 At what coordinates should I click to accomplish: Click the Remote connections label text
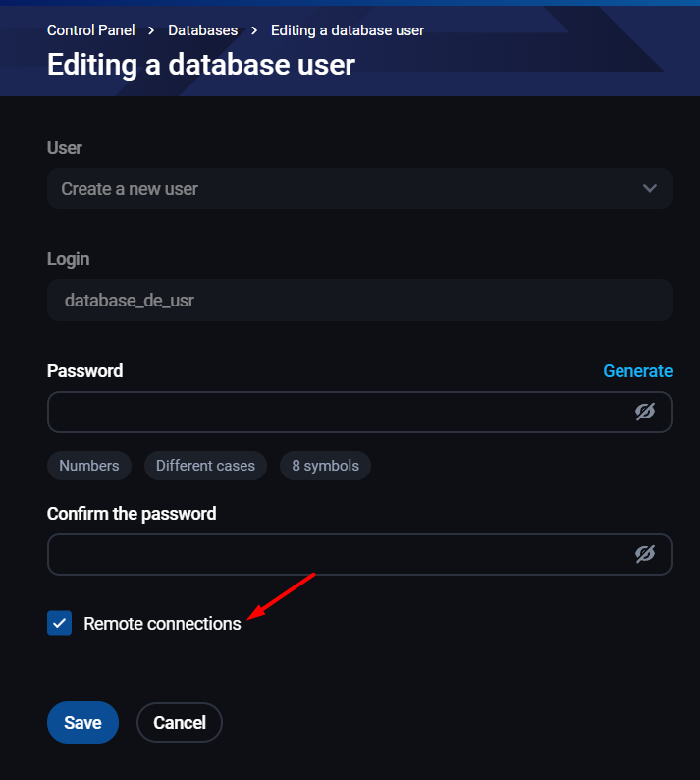[162, 623]
